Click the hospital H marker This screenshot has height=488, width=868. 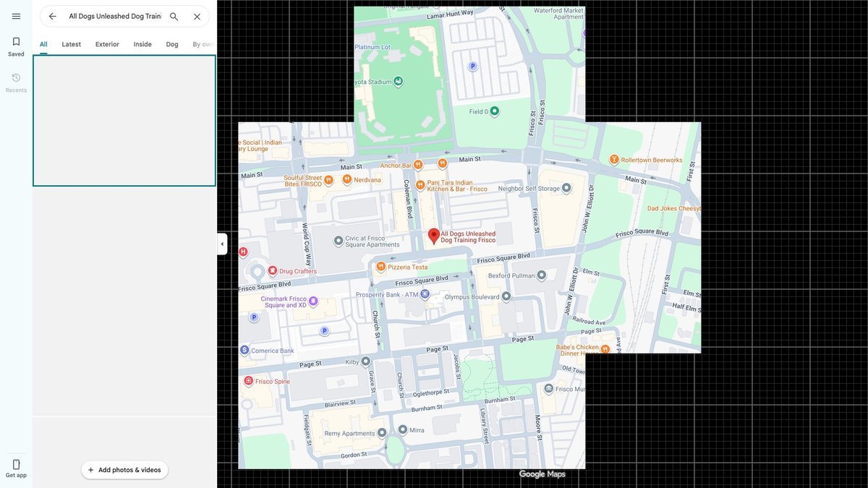243,252
